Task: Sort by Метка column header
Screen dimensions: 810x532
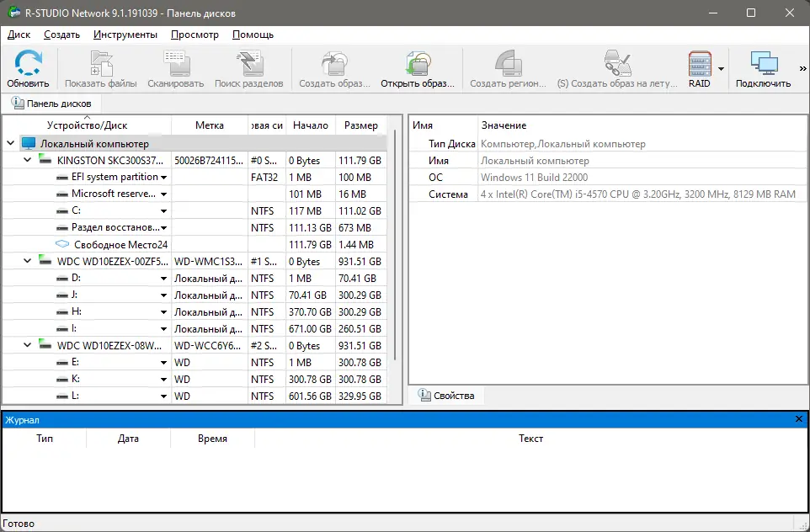Action: click(209, 125)
